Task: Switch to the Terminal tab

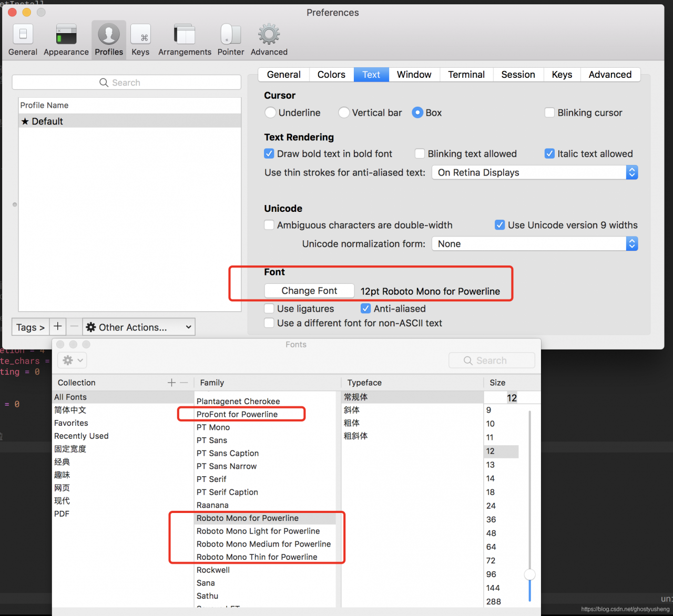Action: [466, 75]
